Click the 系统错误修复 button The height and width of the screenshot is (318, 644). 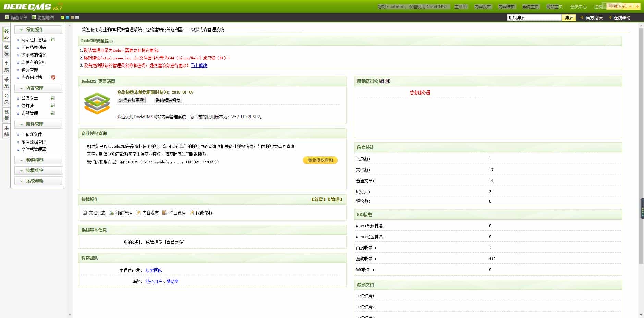tap(168, 100)
